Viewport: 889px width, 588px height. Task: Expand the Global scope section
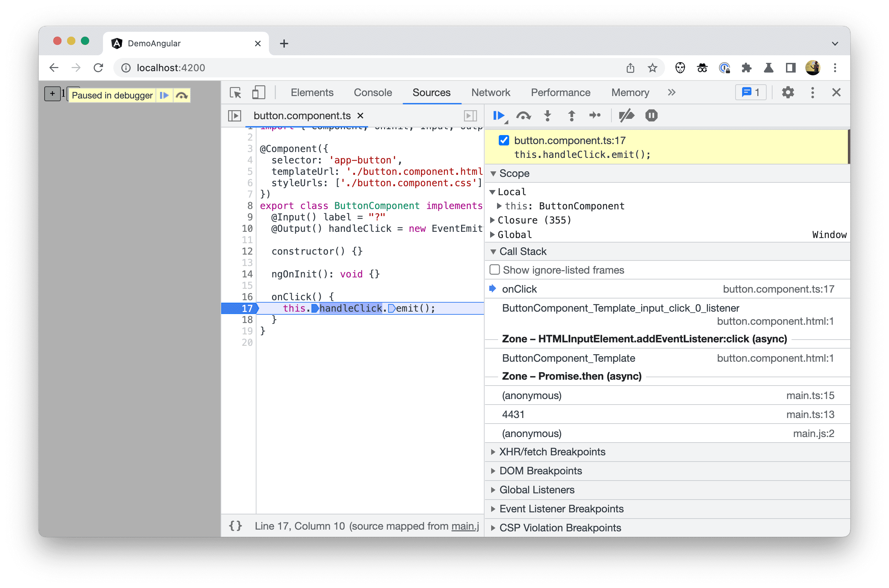496,234
